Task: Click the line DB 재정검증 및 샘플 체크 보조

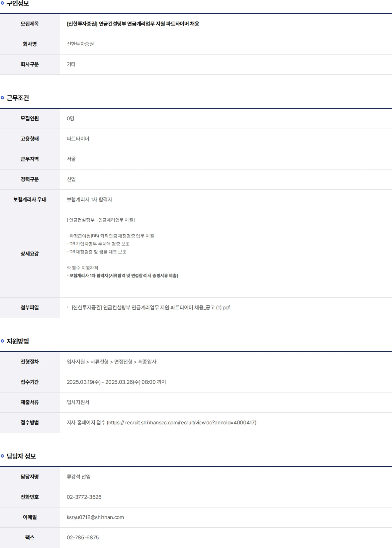Action: [97, 252]
